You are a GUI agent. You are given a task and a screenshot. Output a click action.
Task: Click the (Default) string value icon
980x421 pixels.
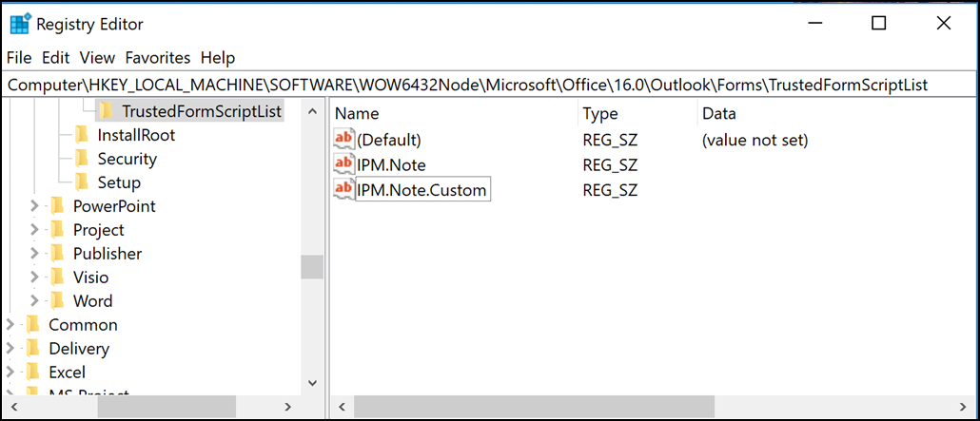[x=343, y=140]
